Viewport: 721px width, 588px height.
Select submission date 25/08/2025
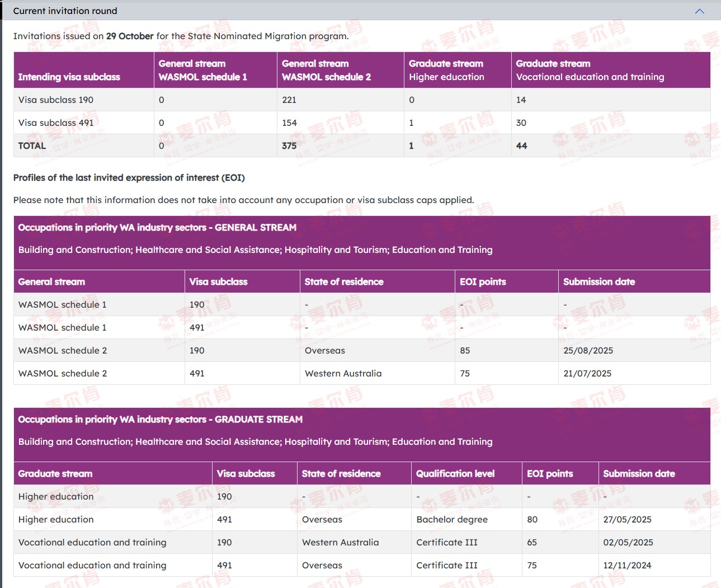tap(588, 351)
